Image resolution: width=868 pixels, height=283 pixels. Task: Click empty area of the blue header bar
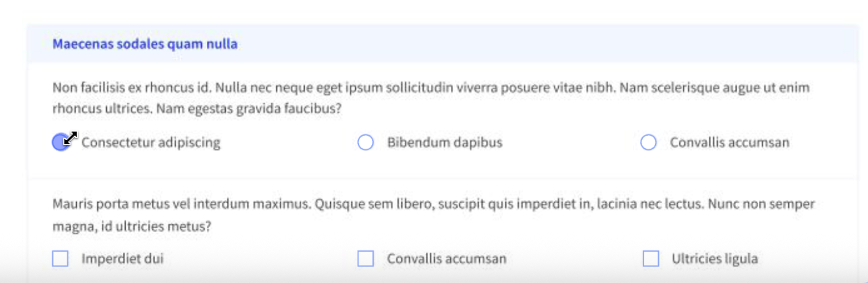(539, 44)
